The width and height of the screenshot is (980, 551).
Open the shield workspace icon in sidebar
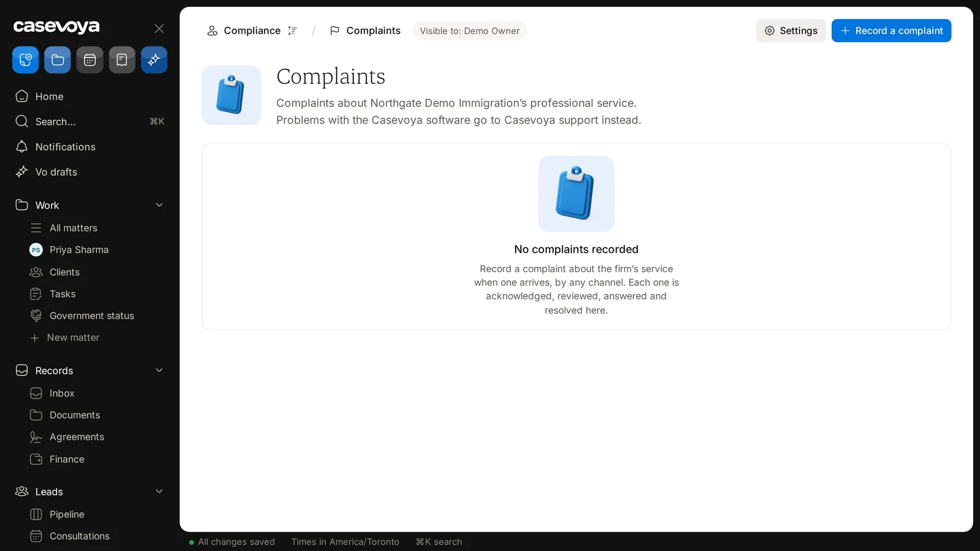tap(26, 60)
